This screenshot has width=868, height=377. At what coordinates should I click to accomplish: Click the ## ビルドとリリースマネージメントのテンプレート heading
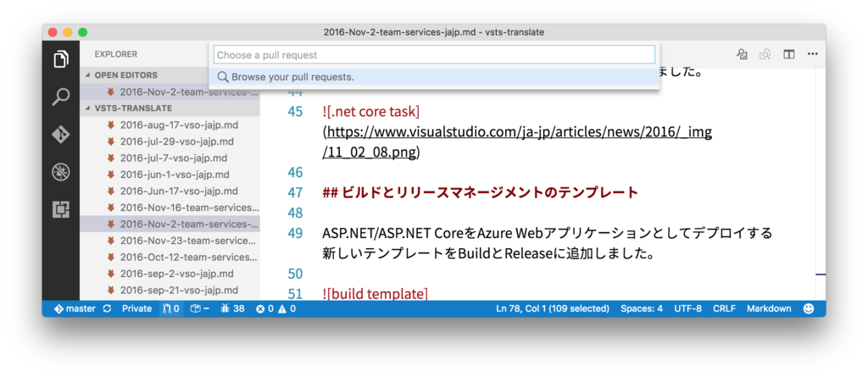pos(480,192)
